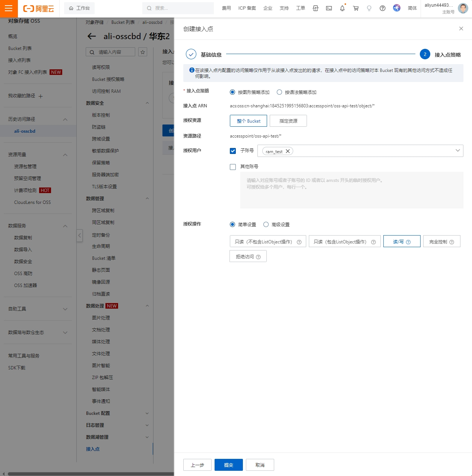The height and width of the screenshot is (476, 472).
Task: Remove the ram_test user tag
Action: pyautogui.click(x=288, y=151)
